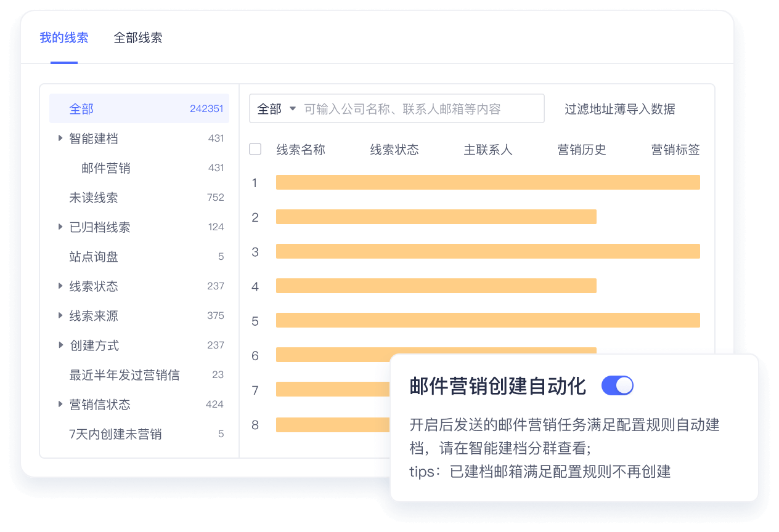Image resolution: width=779 pixels, height=532 pixels.
Task: Expand the 创建方式 category
Action: pyautogui.click(x=60, y=345)
